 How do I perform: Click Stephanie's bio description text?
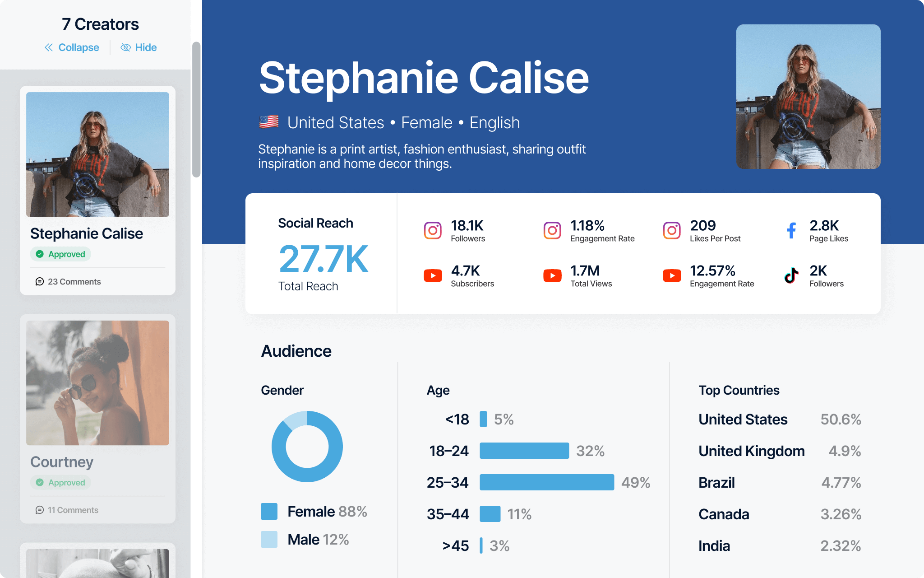point(422,156)
